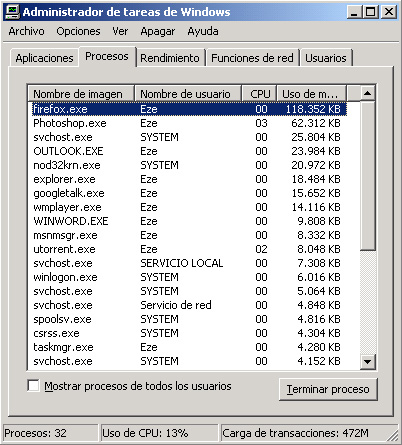Go to the Aplicaciones tab
Viewport: 402px width, 445px height.
coord(44,58)
